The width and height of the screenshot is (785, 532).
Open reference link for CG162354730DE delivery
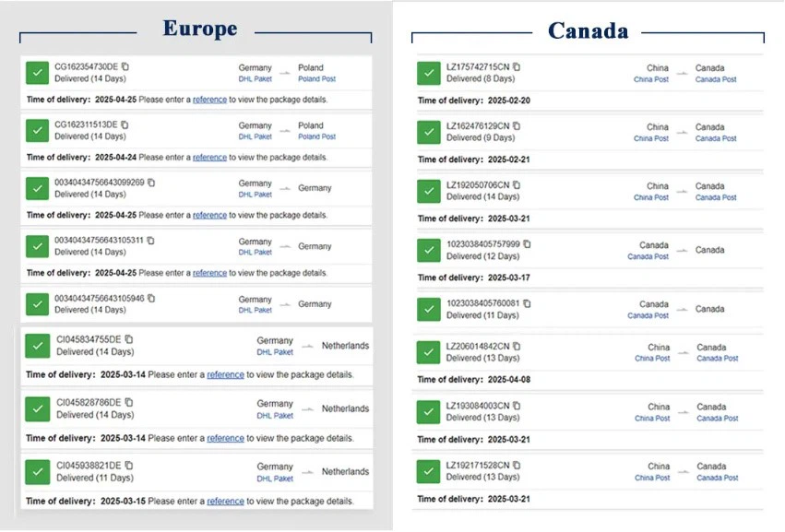pos(209,100)
